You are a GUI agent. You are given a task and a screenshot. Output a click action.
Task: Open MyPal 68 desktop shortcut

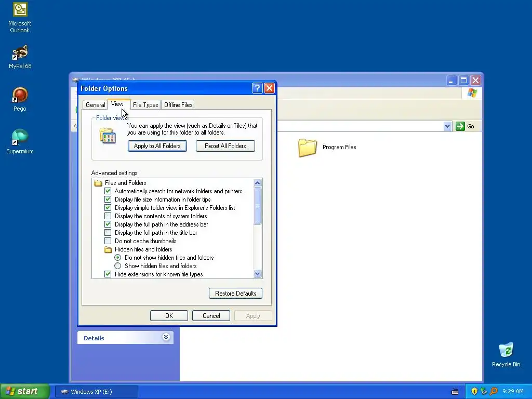(x=20, y=57)
